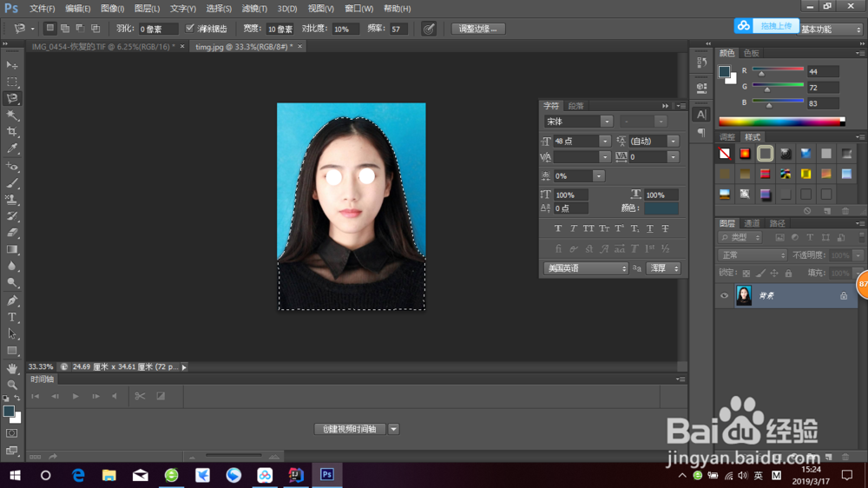Screen dimensions: 868x488
Task: Open the 滤镜(T) menu
Action: 256,9
